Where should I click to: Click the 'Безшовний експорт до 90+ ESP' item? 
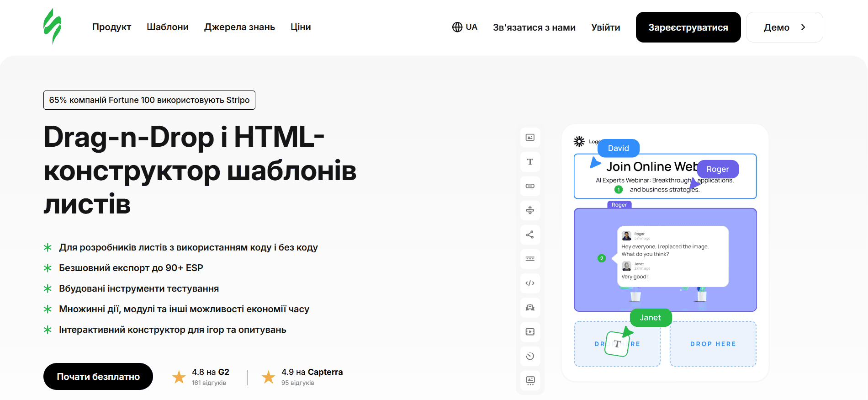point(131,268)
